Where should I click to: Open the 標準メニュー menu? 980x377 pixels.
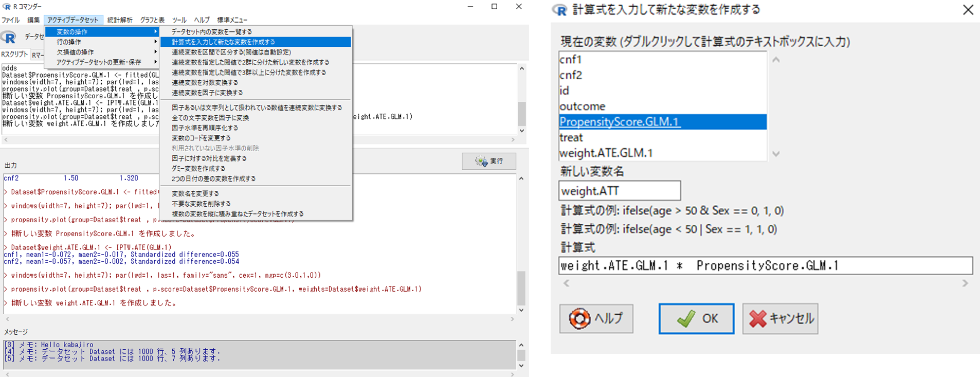pos(232,20)
